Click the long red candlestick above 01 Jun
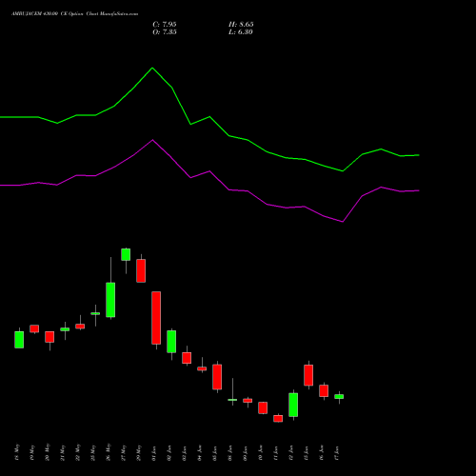Viewport: 476px width, 476px height. coord(156,318)
